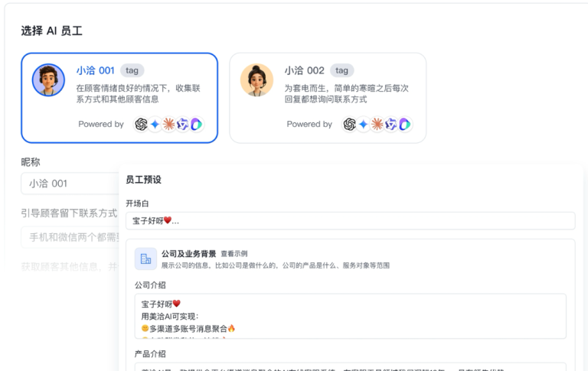This screenshot has height=371, width=588.
Task: Open the 查看示例 link
Action: (234, 254)
